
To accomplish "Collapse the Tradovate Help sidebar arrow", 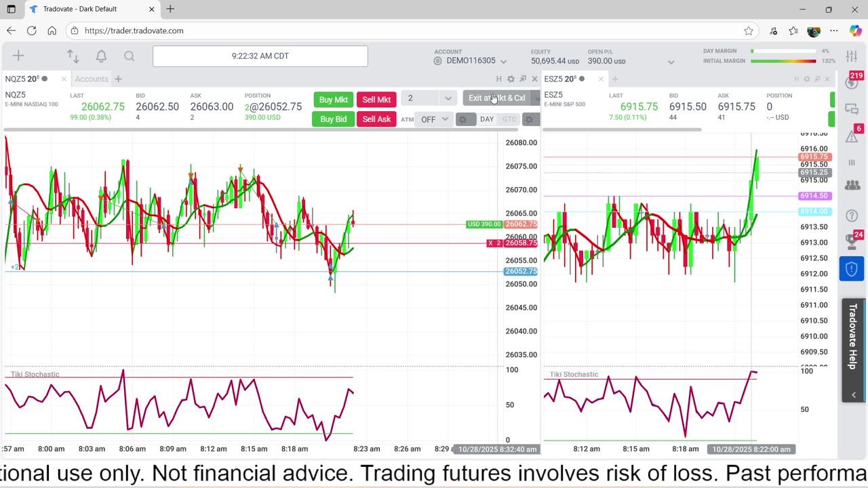I will 853,394.
